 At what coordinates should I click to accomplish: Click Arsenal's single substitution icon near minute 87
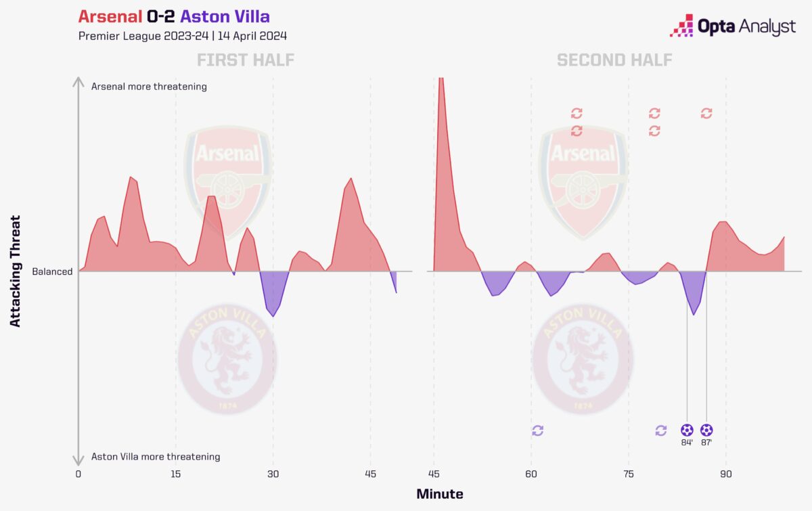(x=706, y=113)
